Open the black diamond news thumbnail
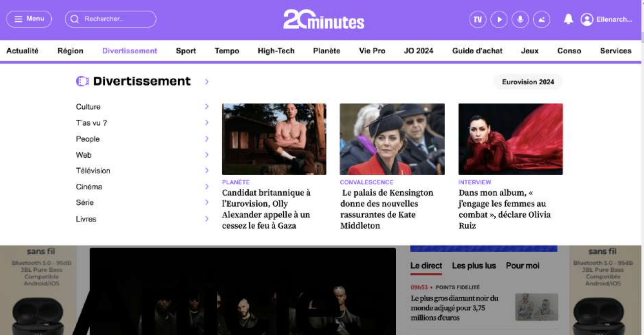 pyautogui.click(x=537, y=307)
